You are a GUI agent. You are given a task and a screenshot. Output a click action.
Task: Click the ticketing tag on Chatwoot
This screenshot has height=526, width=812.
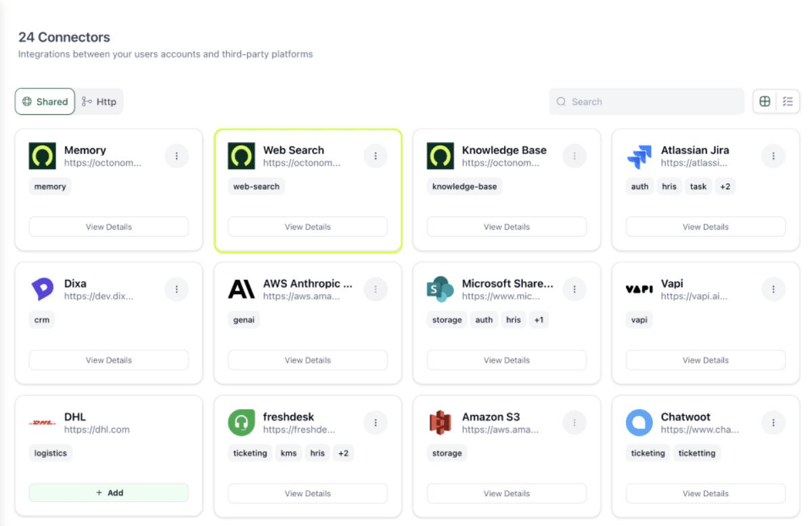pyautogui.click(x=648, y=453)
